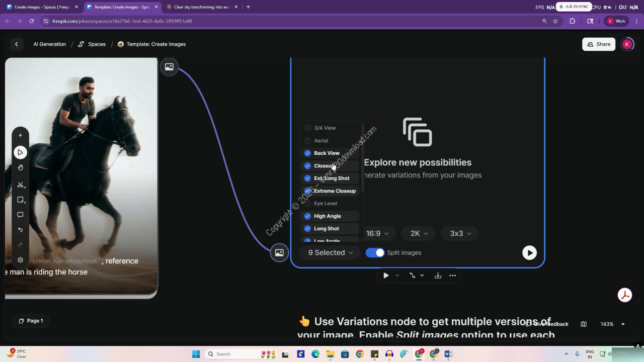Click the Ask Gemini button
Viewport: 644px width, 362px height.
coord(574,7)
